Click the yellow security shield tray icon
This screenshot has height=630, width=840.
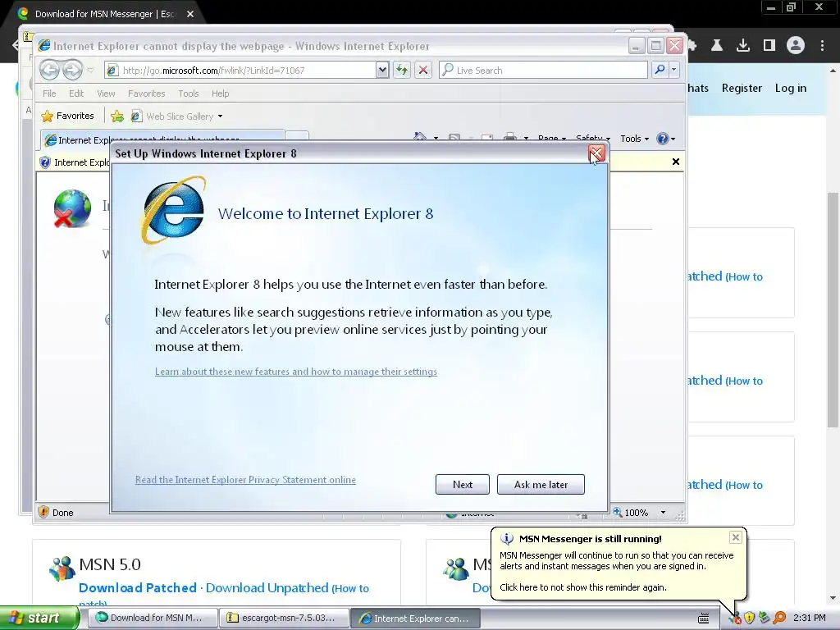[750, 618]
